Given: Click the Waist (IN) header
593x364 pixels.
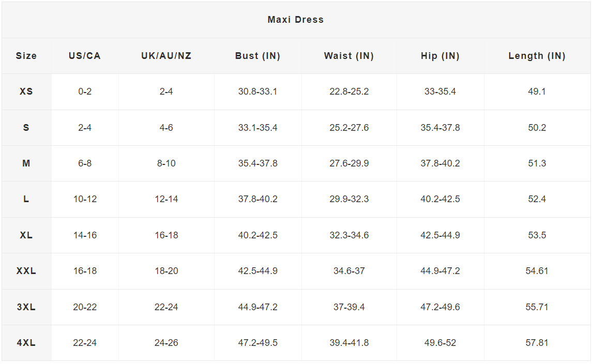Looking at the screenshot, I should [x=348, y=56].
